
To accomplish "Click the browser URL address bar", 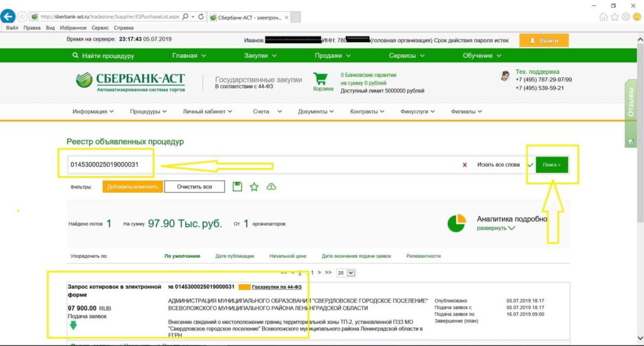I will [109, 17].
